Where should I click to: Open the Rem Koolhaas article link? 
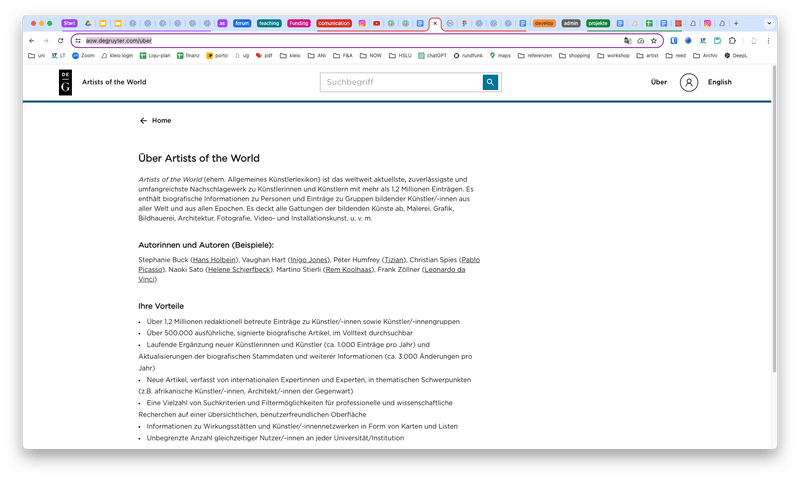pos(348,269)
